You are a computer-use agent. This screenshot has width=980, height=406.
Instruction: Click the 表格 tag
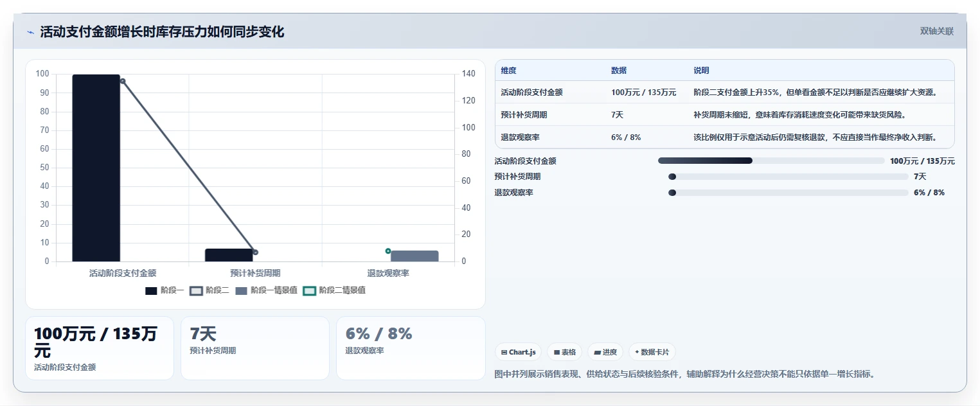(564, 352)
